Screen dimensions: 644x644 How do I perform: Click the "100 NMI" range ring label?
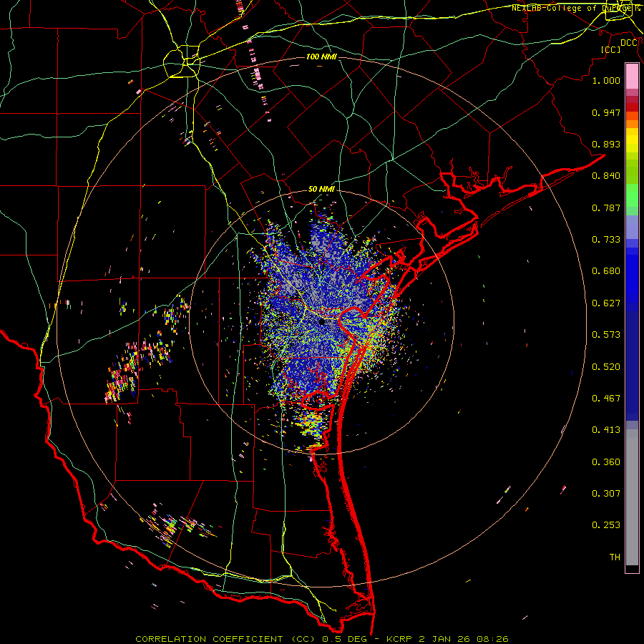tap(321, 57)
